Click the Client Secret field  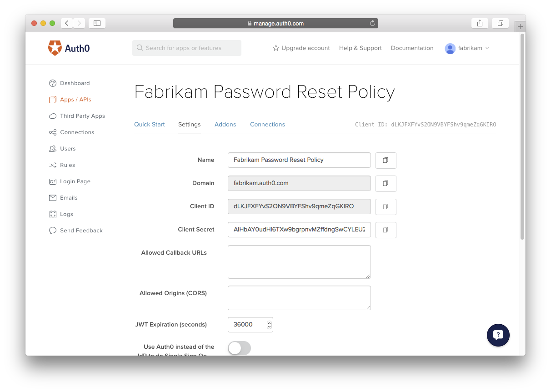(x=299, y=230)
